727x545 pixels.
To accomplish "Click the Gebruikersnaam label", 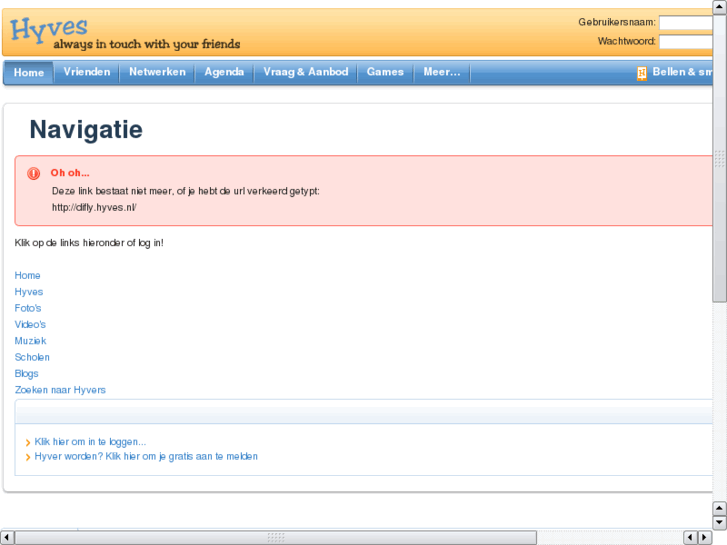I will 617,22.
